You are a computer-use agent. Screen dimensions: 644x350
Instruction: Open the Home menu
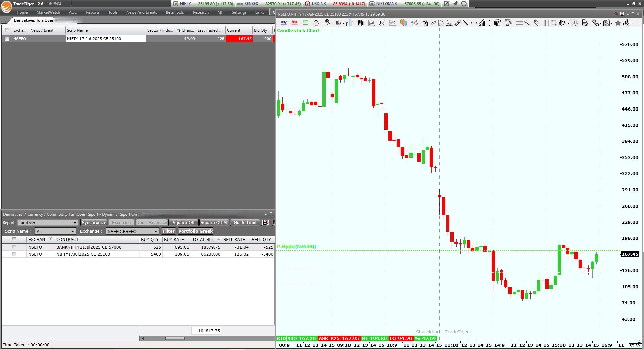click(22, 12)
